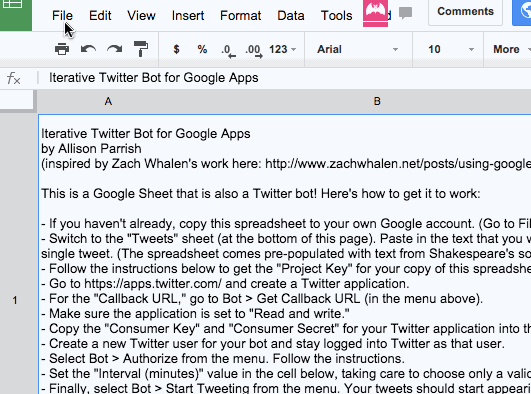The width and height of the screenshot is (531, 394).
Task: Open the font size 10 dropdown
Action: coord(450,49)
